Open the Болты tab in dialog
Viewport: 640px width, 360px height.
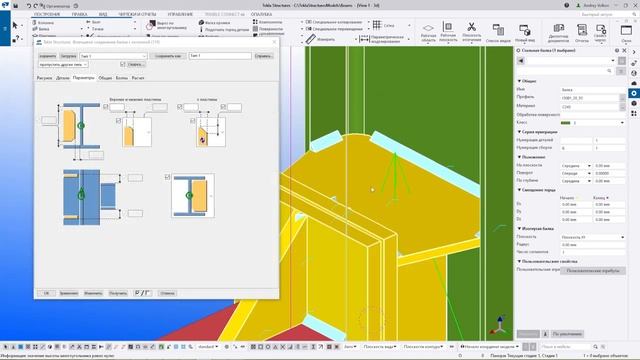point(122,78)
